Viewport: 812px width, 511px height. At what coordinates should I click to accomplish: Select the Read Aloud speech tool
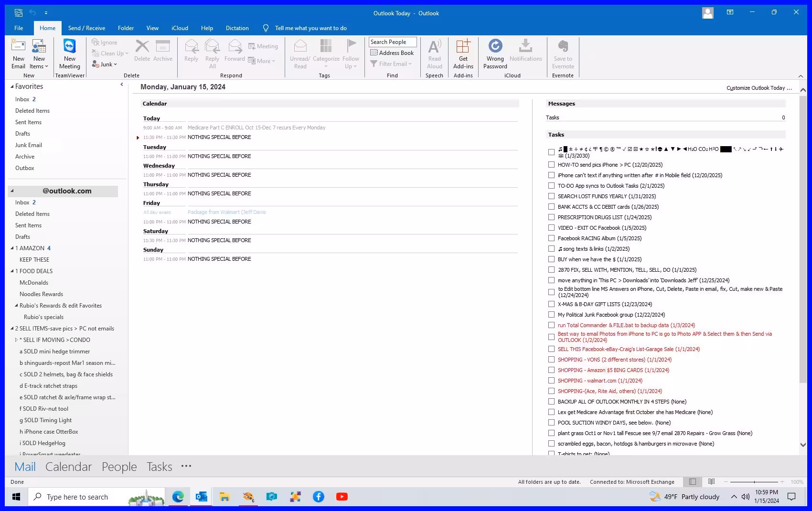(x=434, y=53)
